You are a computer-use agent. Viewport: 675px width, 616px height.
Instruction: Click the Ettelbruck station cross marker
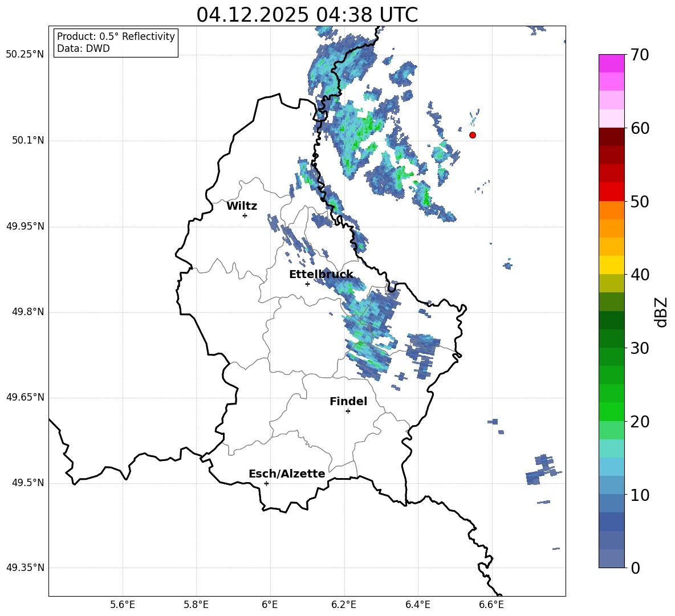coord(307,284)
